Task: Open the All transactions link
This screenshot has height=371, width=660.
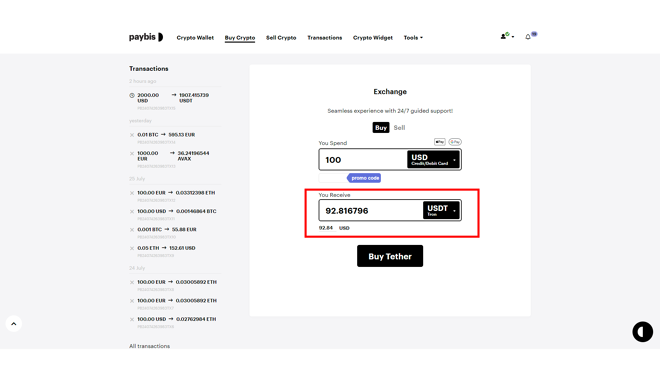Action: (149, 346)
